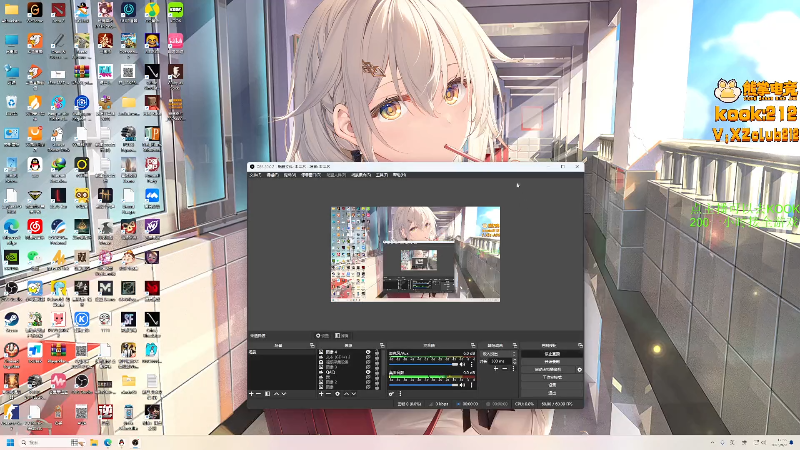Move source down arrow in Sources panel

tap(354, 394)
